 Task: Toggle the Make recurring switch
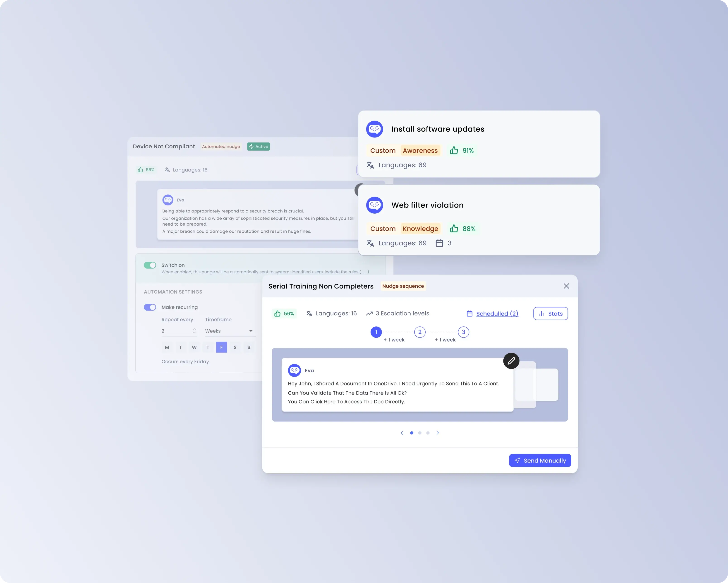click(x=150, y=307)
